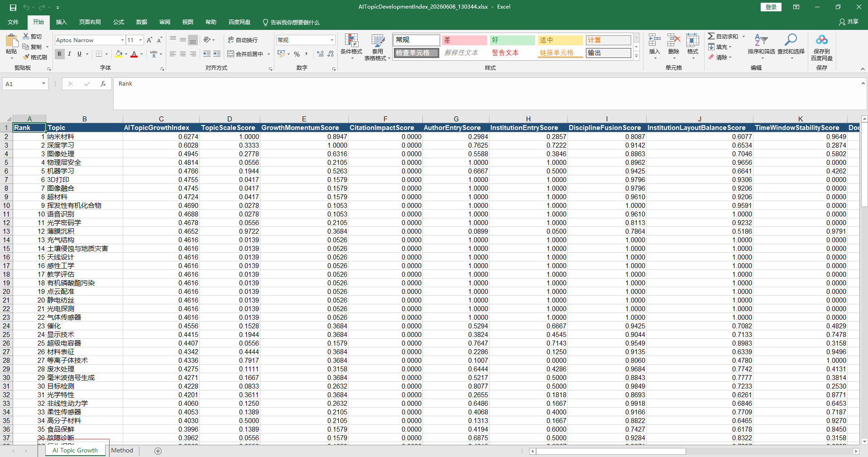Open the Method sheet tab
The image size is (868, 457).
122,451
